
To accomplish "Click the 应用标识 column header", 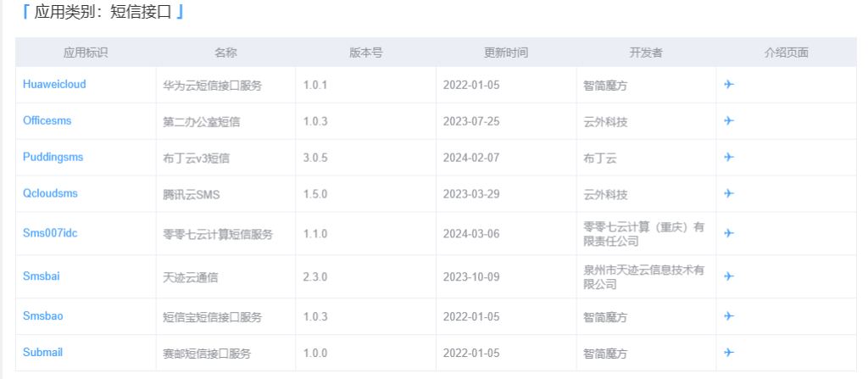I will (x=86, y=53).
